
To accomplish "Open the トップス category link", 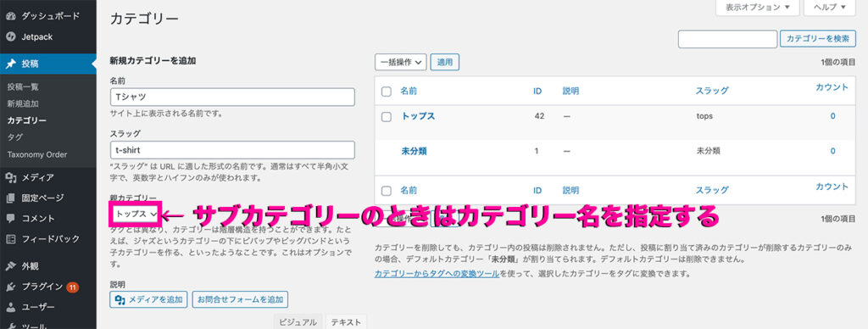I will pyautogui.click(x=418, y=116).
